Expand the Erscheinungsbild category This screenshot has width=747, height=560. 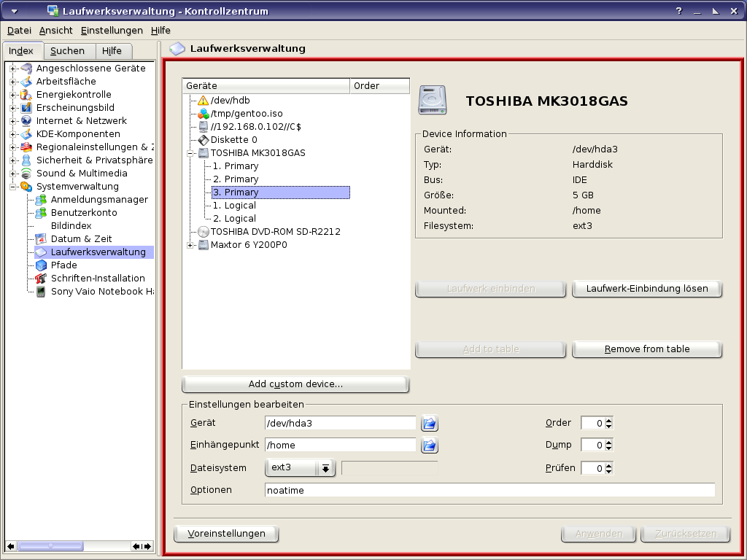coord(13,108)
